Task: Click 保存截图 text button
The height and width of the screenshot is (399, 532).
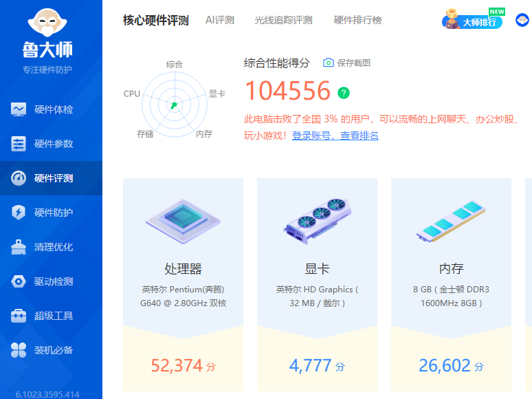Action: (x=353, y=63)
